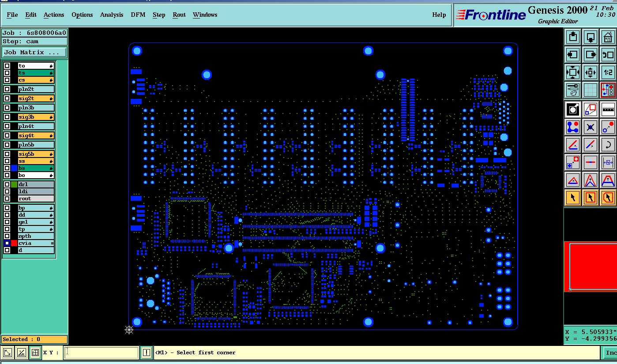617x364 pixels.
Task: Click the red-bordered snap control icon
Action: [608, 90]
